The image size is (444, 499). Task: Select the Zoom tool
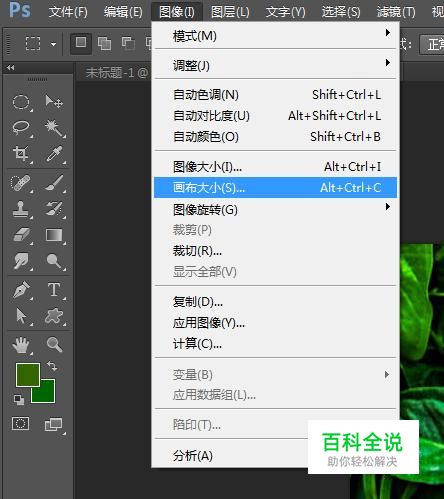[54, 344]
